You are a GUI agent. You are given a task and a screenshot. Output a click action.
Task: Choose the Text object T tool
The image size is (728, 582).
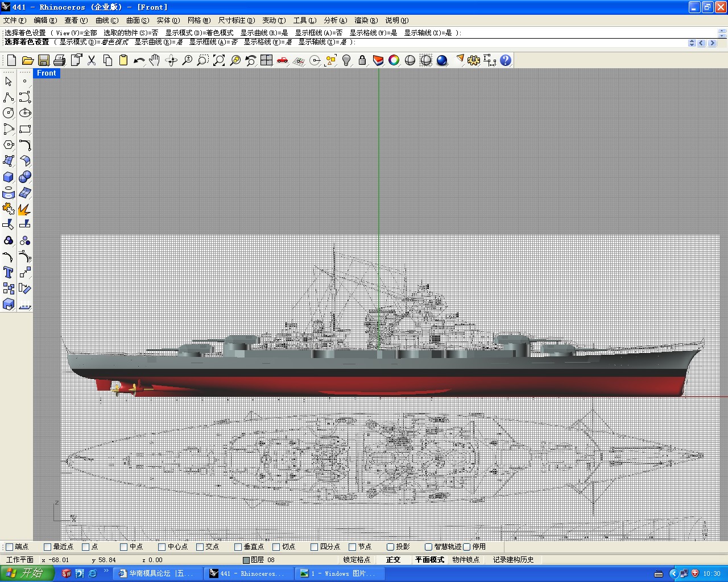(9, 272)
